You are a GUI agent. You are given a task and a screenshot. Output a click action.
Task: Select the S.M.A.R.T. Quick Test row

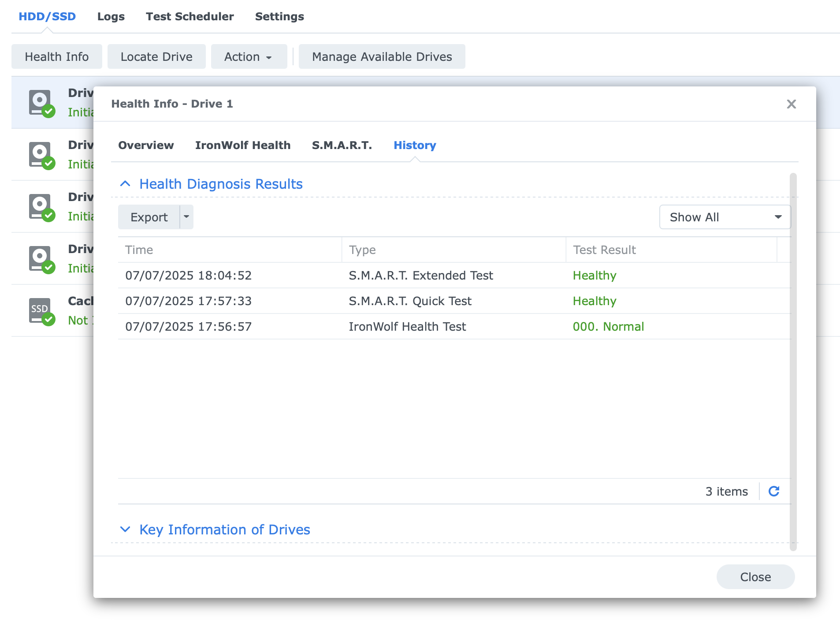point(454,301)
